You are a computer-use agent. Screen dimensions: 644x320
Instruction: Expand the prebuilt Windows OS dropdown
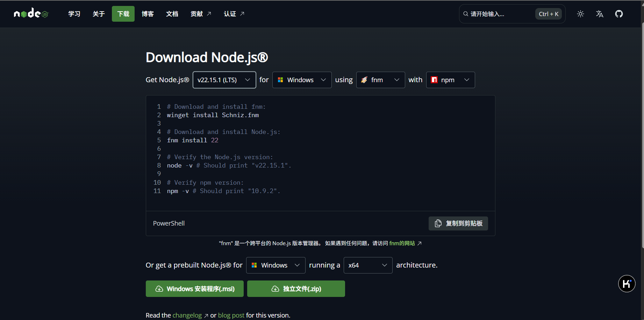pos(276,265)
